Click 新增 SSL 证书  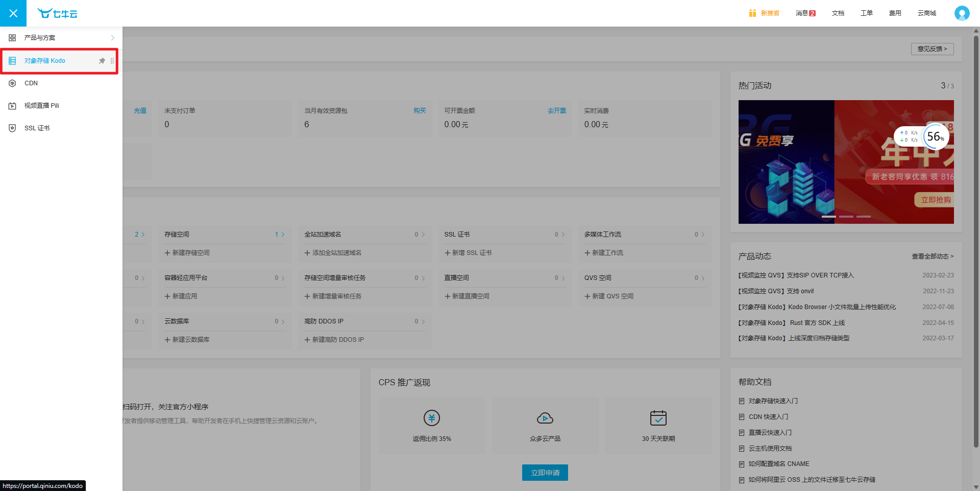(x=468, y=253)
